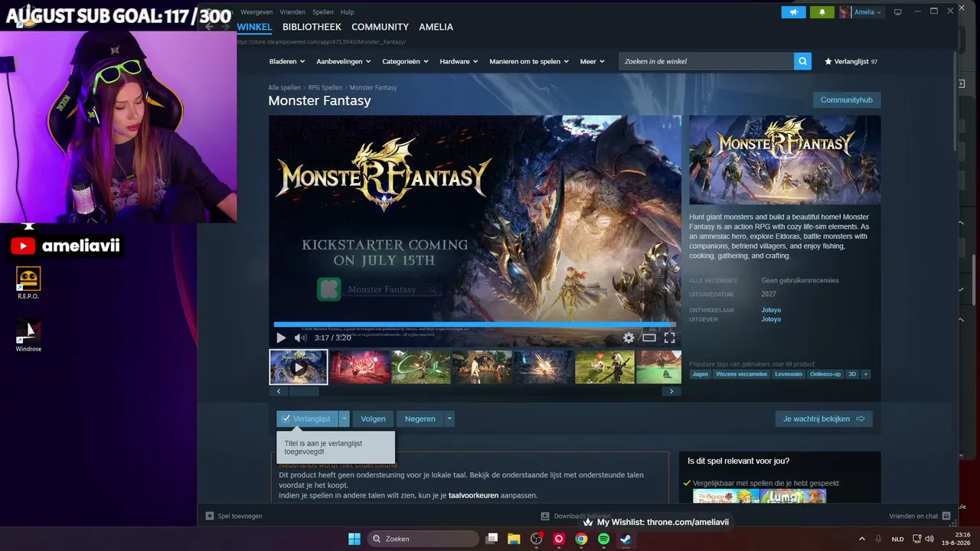Switch to the BIBLIOTHEEK tab
Viewport: 980px width, 551px height.
click(312, 27)
